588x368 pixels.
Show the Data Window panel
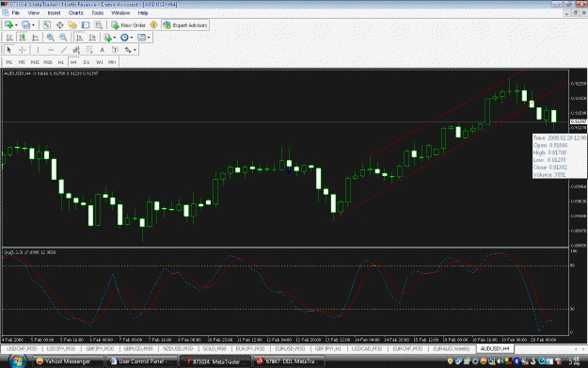[x=59, y=25]
